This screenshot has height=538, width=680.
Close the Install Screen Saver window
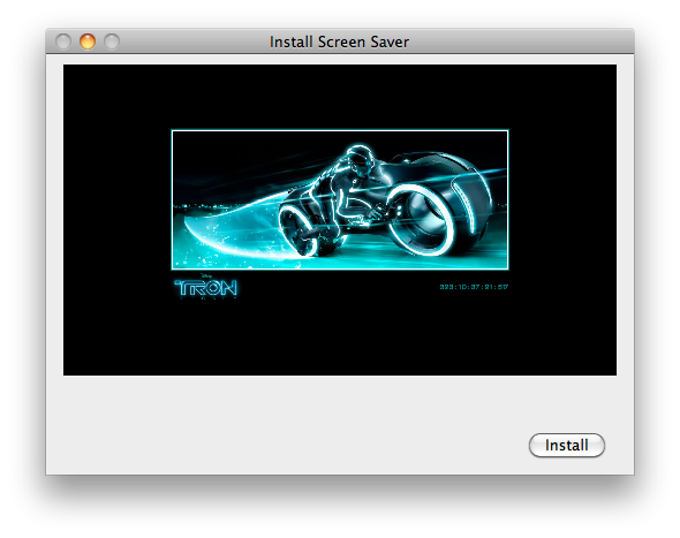[x=63, y=42]
